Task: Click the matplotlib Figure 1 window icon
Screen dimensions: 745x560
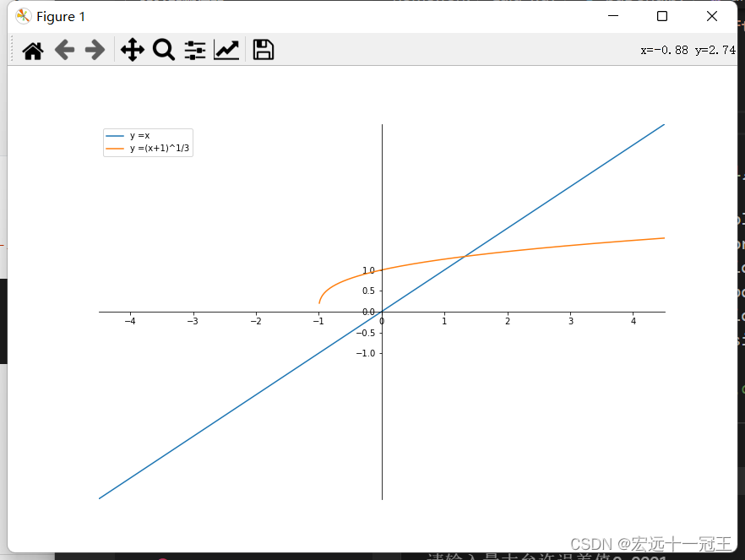Action: [23, 17]
